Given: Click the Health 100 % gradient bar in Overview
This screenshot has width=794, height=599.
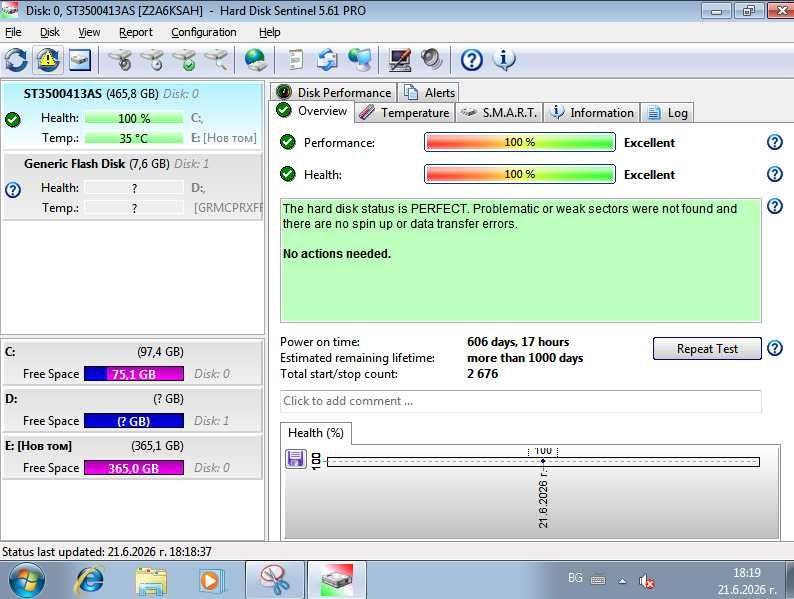Looking at the screenshot, I should (x=520, y=174).
